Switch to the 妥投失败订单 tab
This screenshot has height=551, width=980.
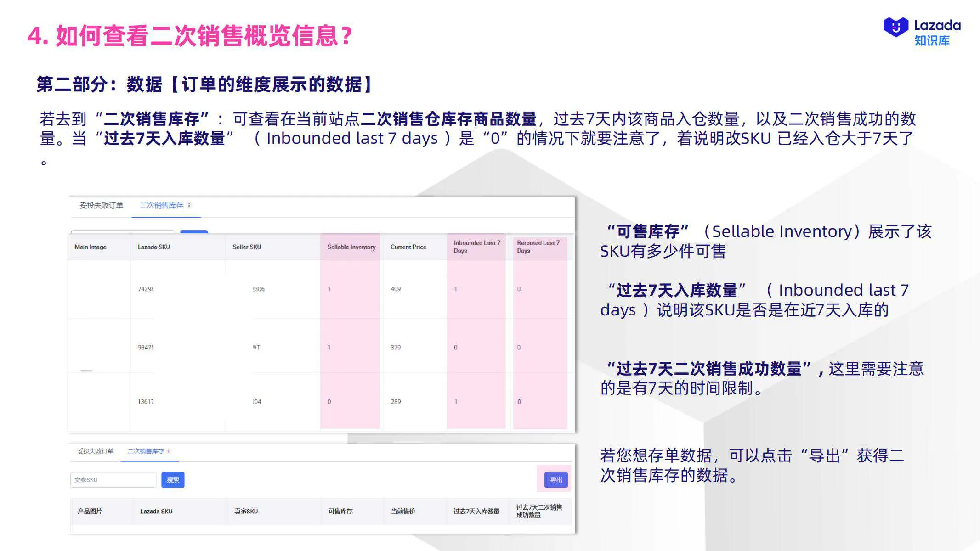(x=102, y=206)
